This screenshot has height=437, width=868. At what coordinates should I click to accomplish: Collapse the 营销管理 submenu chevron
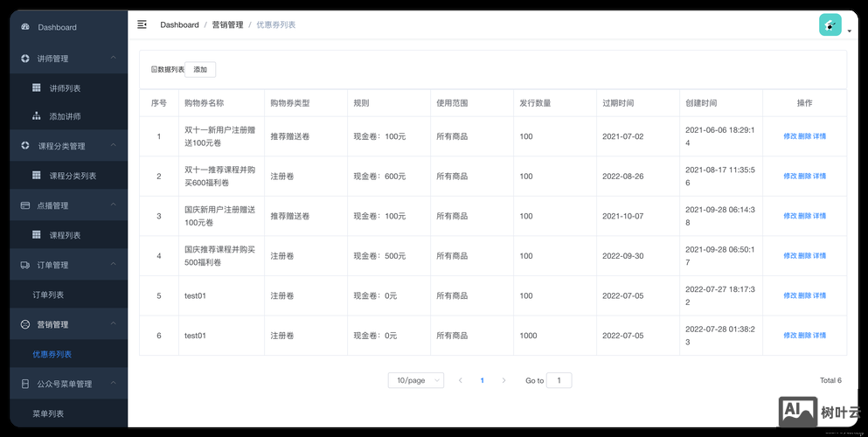pyautogui.click(x=113, y=323)
